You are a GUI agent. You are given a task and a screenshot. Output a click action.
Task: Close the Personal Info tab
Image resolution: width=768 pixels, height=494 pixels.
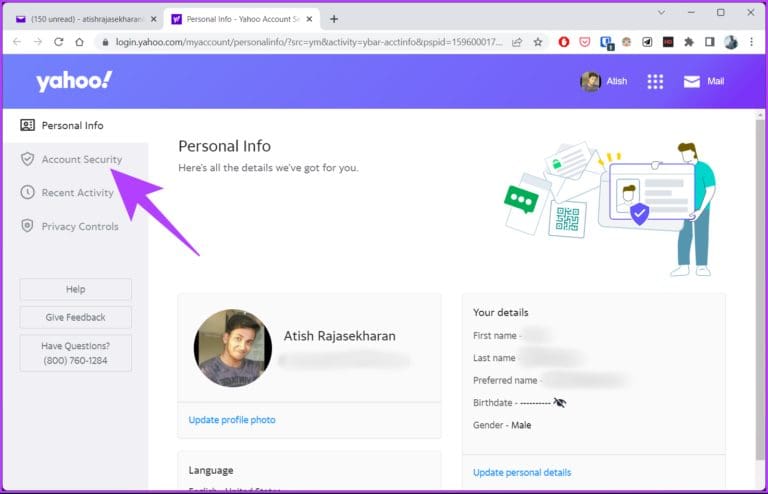[x=309, y=19]
